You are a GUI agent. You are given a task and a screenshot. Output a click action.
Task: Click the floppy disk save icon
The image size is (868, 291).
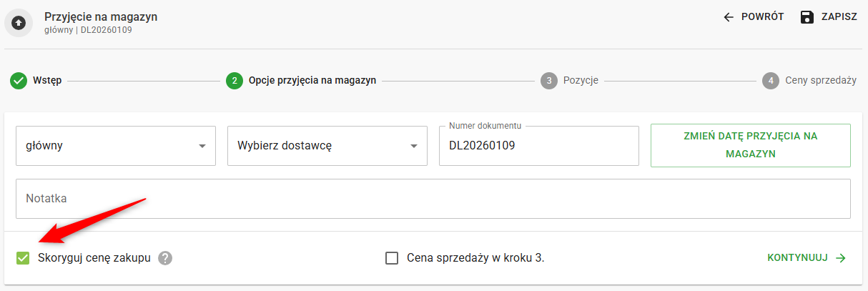(807, 17)
